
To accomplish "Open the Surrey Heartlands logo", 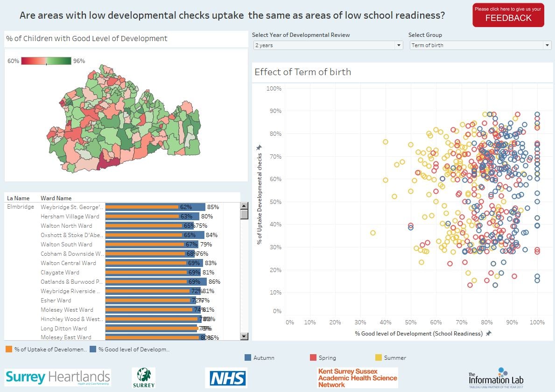I will tap(58, 378).
